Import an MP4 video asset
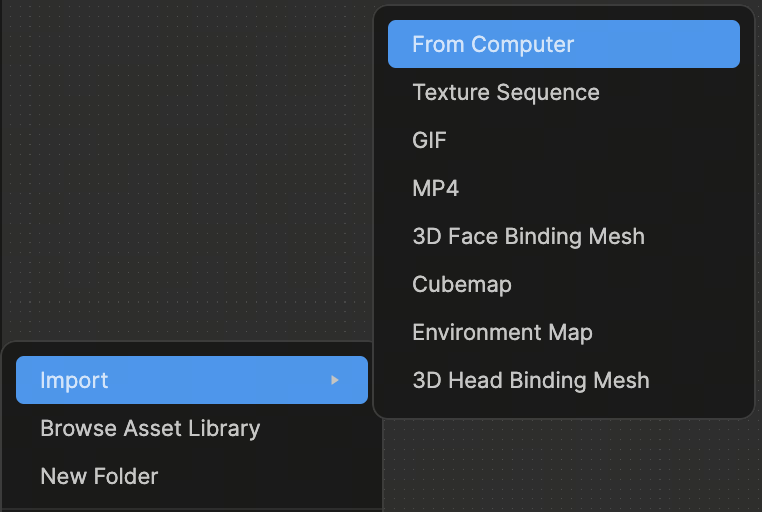The height and width of the screenshot is (512, 762). pyautogui.click(x=436, y=188)
